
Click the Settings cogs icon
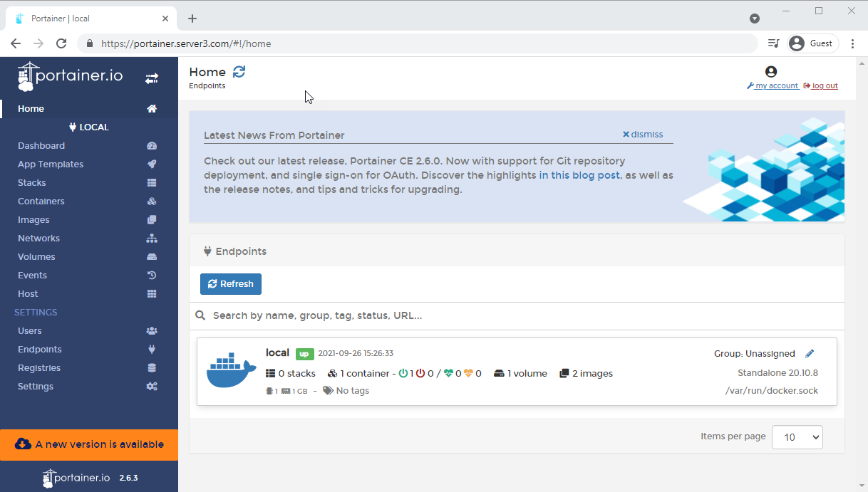[152, 387]
